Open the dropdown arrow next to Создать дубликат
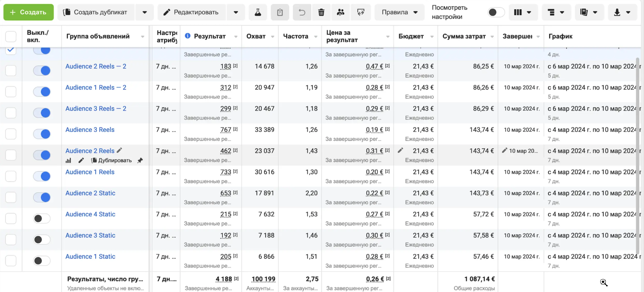The image size is (644, 292). 145,12
